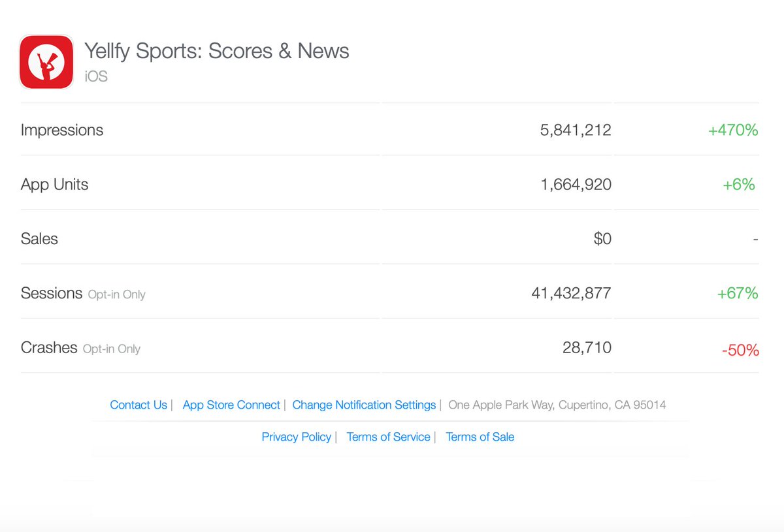The height and width of the screenshot is (532, 784).
Task: Open the Contact Us link
Action: tap(139, 405)
